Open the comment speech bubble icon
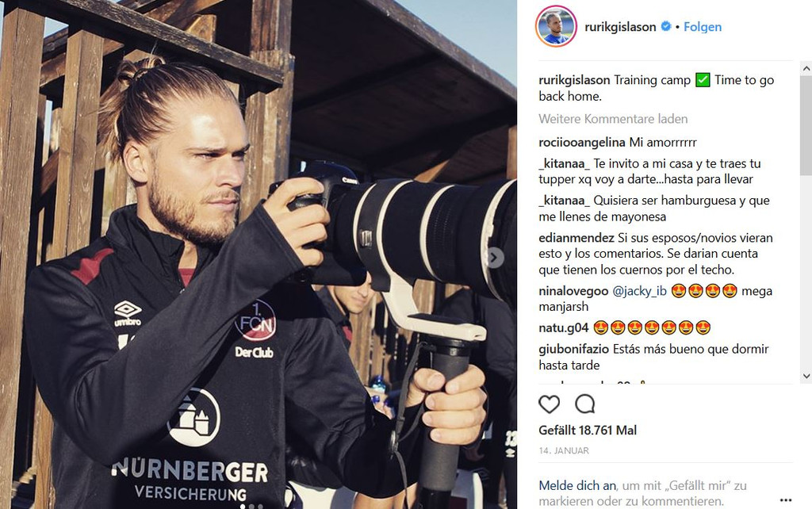This screenshot has width=812, height=509. tap(584, 404)
